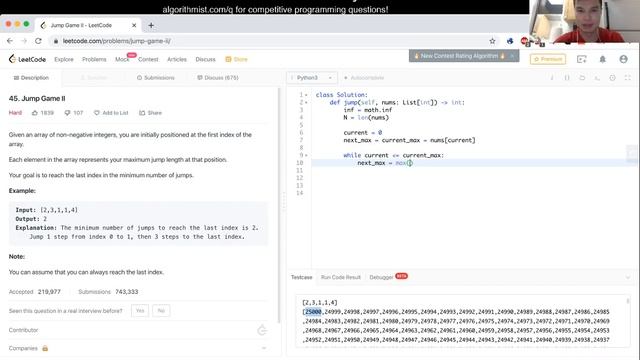Viewport: 640px width, 360px height.
Task: Visit the LeetCode Store
Action: point(236,59)
